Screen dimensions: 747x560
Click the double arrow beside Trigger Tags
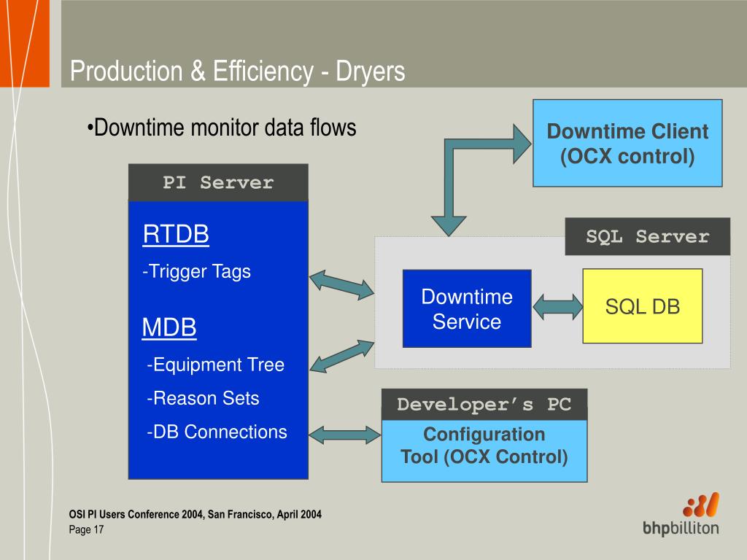pyautogui.click(x=341, y=284)
